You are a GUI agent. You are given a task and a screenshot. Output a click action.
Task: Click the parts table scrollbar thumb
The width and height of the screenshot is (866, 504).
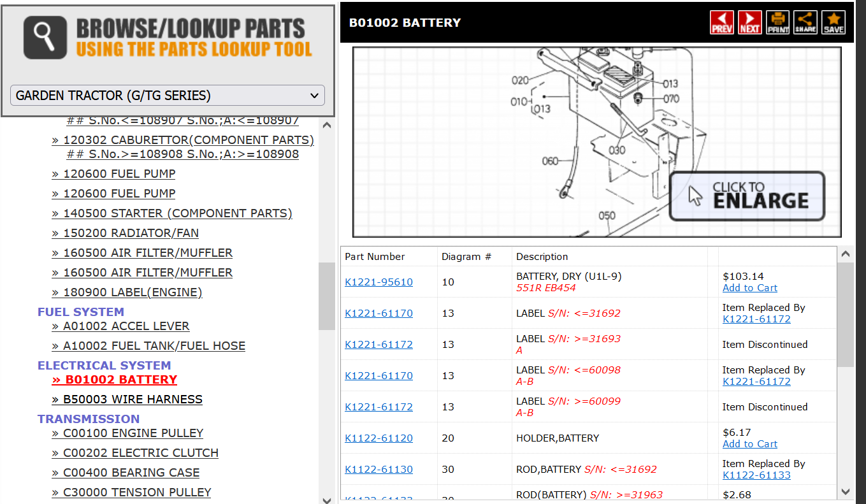click(x=846, y=315)
